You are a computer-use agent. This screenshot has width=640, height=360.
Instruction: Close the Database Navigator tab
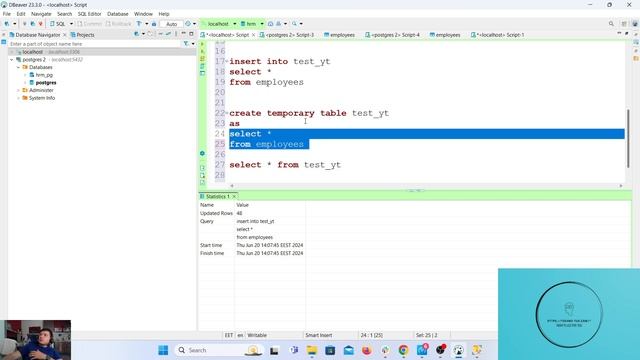point(64,35)
